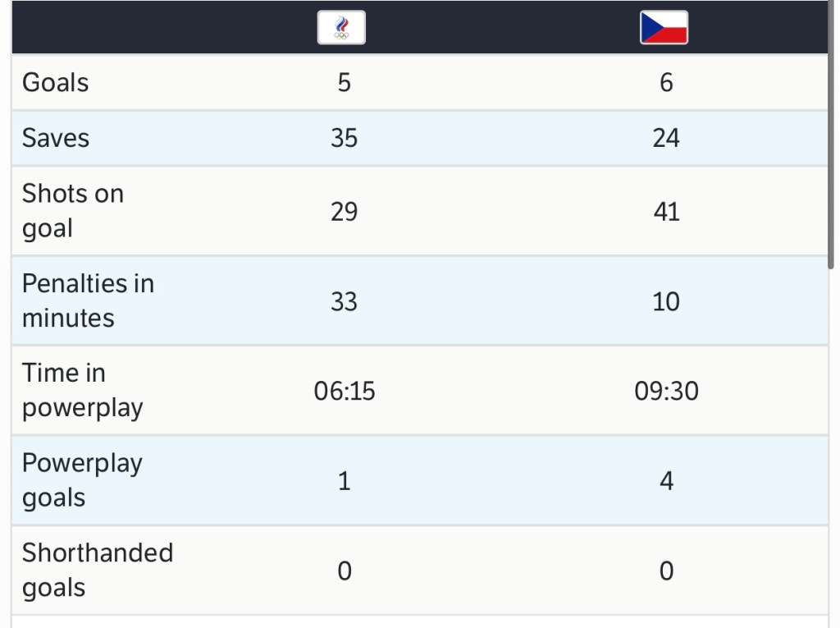Viewport: 840px width, 628px height.
Task: Select the Goals row label
Action: (56, 82)
